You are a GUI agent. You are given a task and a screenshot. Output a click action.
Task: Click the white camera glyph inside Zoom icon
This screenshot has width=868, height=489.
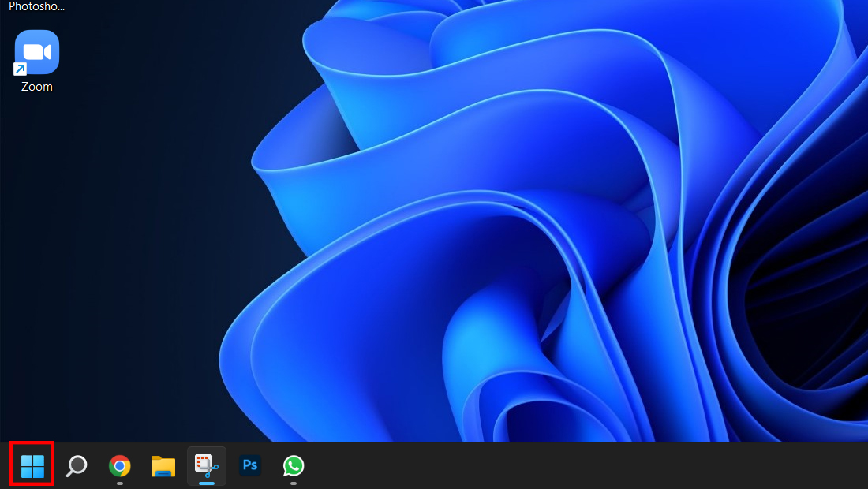point(36,53)
